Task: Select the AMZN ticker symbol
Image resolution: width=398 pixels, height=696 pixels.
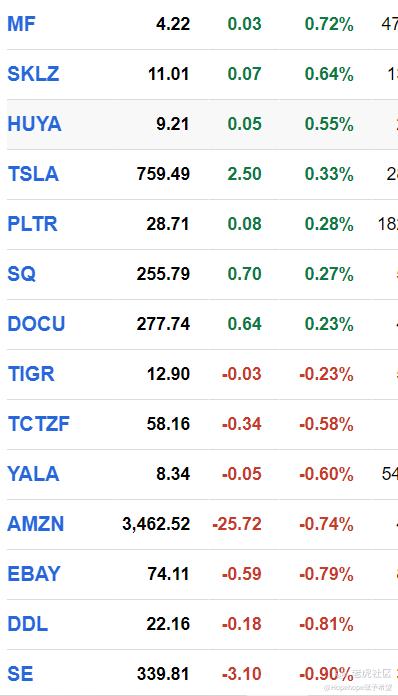Action: [x=35, y=524]
